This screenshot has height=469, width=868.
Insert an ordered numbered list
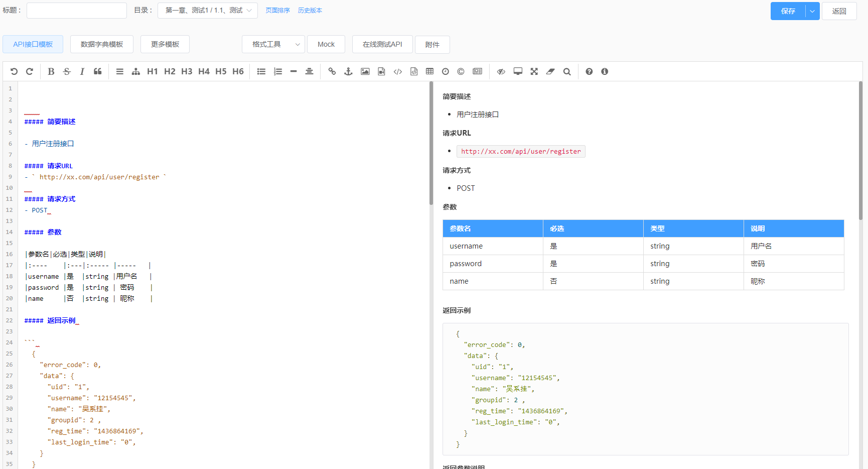coord(278,71)
